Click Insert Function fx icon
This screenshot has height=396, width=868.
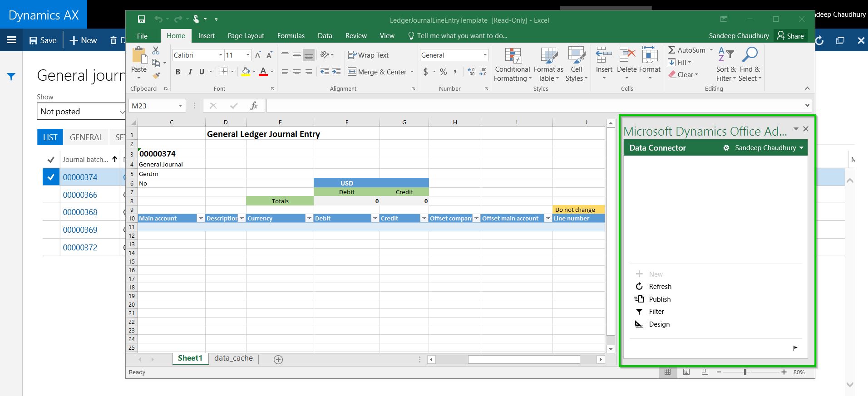point(254,106)
